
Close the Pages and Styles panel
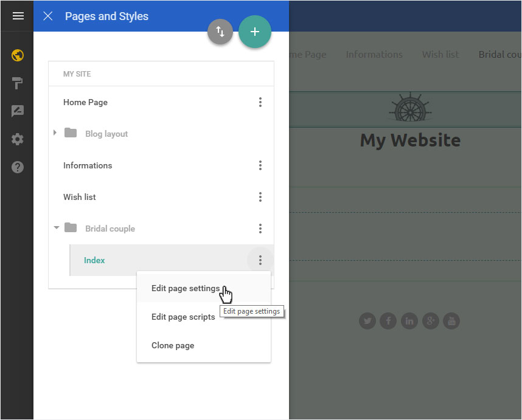[x=48, y=16]
